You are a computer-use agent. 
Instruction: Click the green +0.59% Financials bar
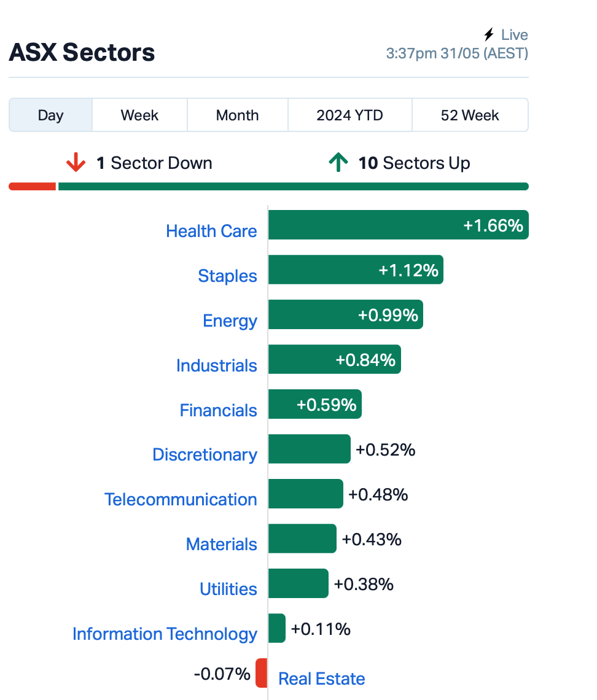coord(315,404)
